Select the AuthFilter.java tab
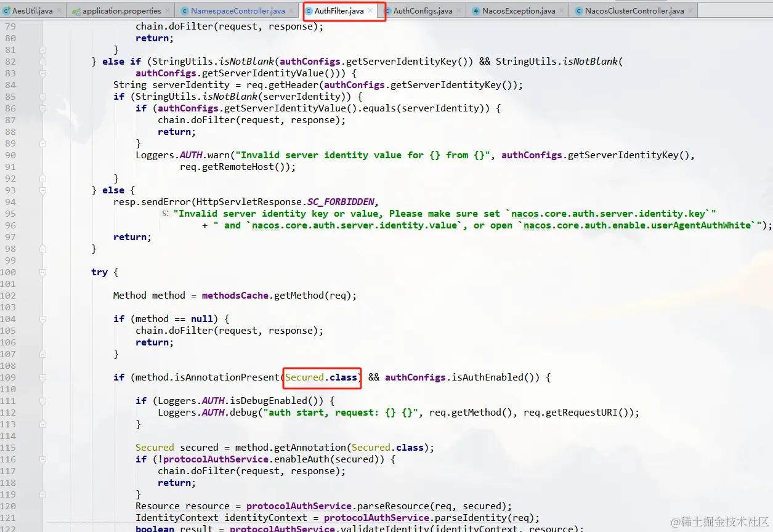This screenshot has width=773, height=532. [x=339, y=11]
